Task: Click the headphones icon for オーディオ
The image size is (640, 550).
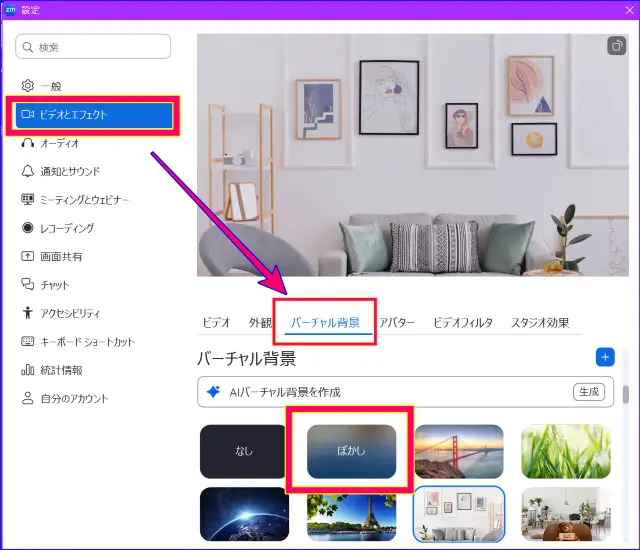Action: point(28,143)
